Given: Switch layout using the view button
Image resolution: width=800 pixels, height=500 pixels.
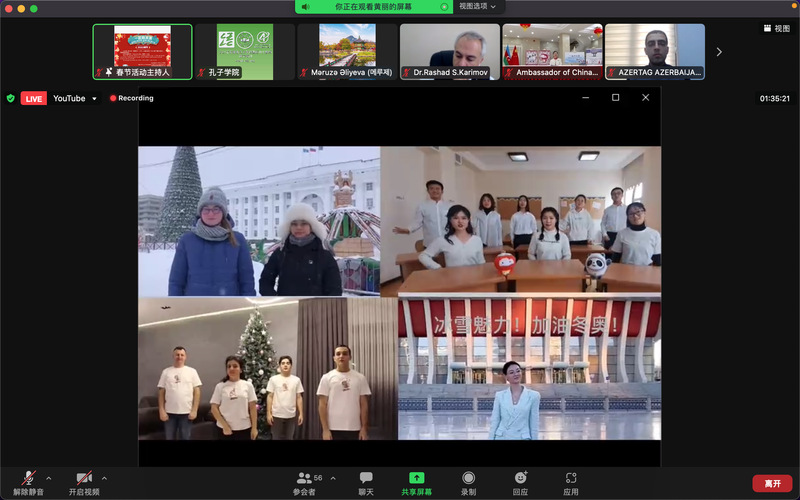Looking at the screenshot, I should tap(777, 29).
